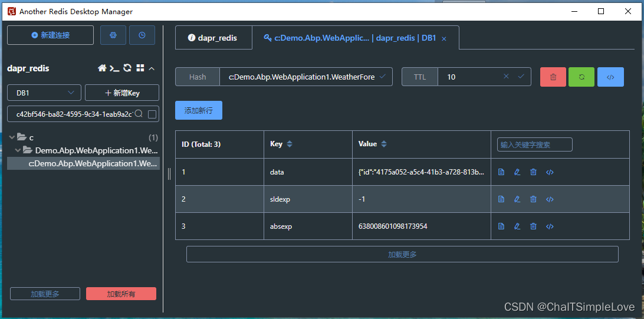Collapse the 'c' folder in key tree
The image size is (644, 319).
coord(12,137)
